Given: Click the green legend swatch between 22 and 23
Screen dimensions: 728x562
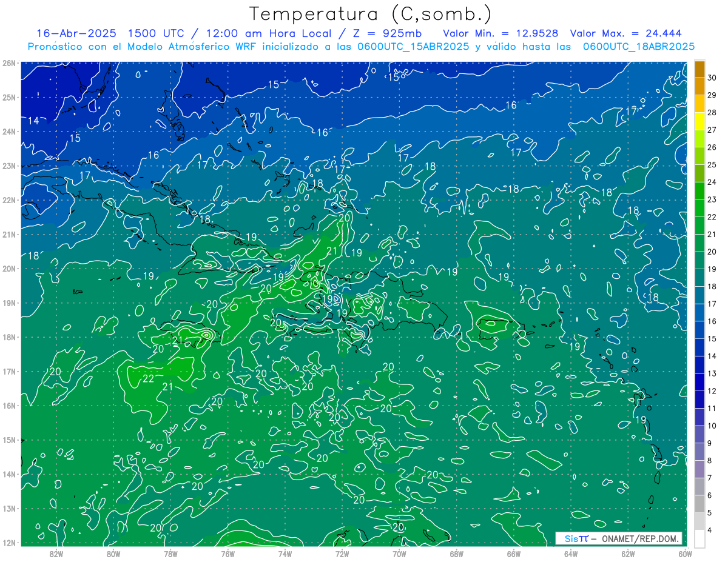Looking at the screenshot, I should pyautogui.click(x=699, y=208).
